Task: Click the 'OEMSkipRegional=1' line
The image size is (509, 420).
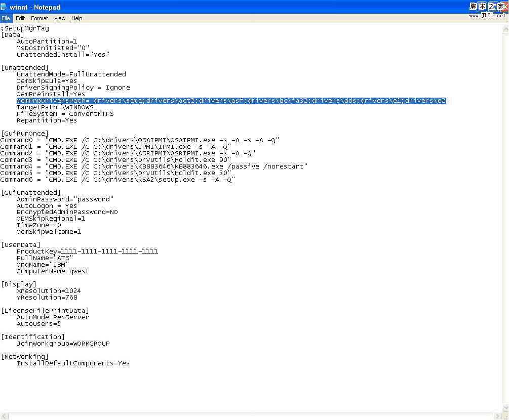Action: 51,219
